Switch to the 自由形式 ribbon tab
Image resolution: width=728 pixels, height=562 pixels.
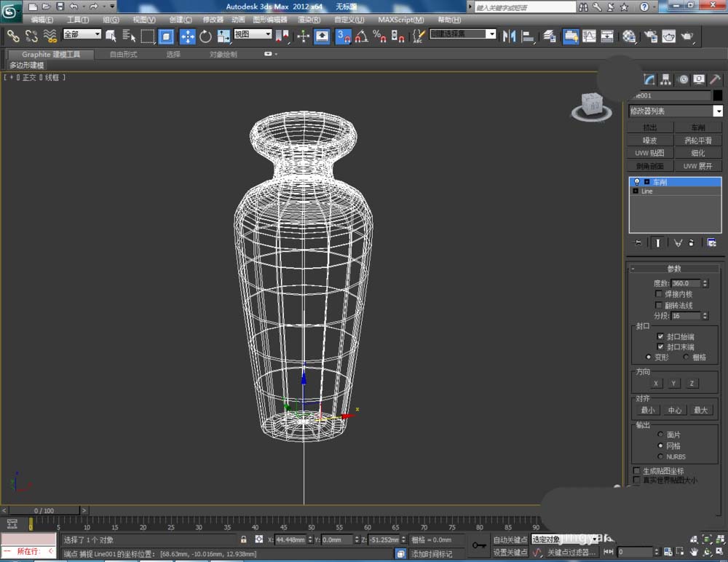tap(123, 54)
